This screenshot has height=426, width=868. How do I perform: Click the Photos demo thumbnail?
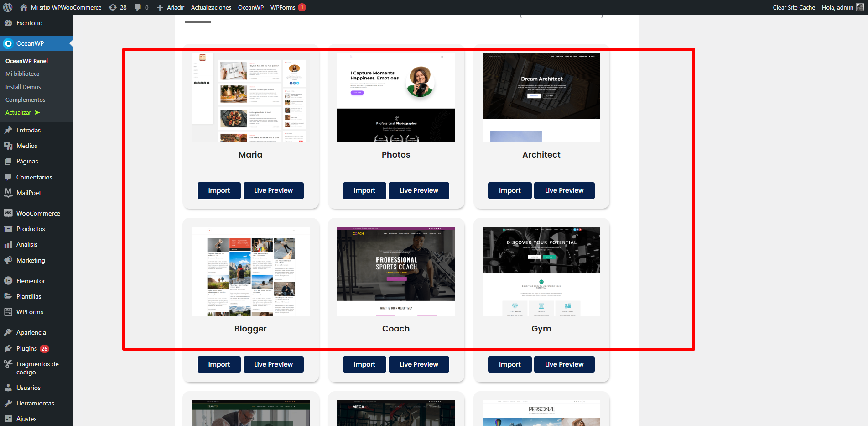(x=396, y=97)
